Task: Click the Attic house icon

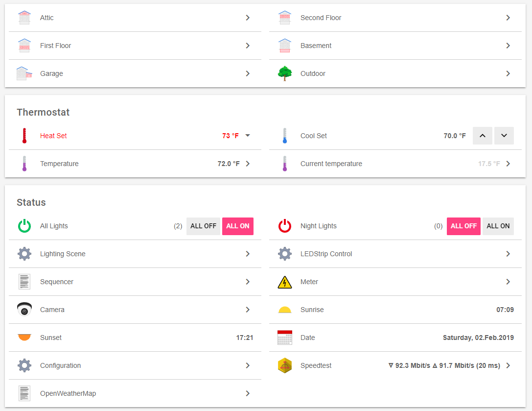Action: pos(24,18)
